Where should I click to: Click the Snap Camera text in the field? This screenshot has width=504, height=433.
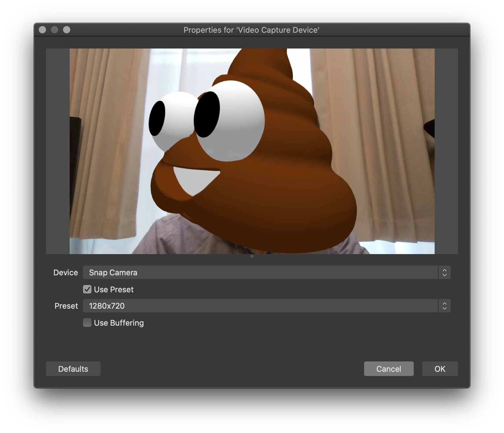pos(113,272)
